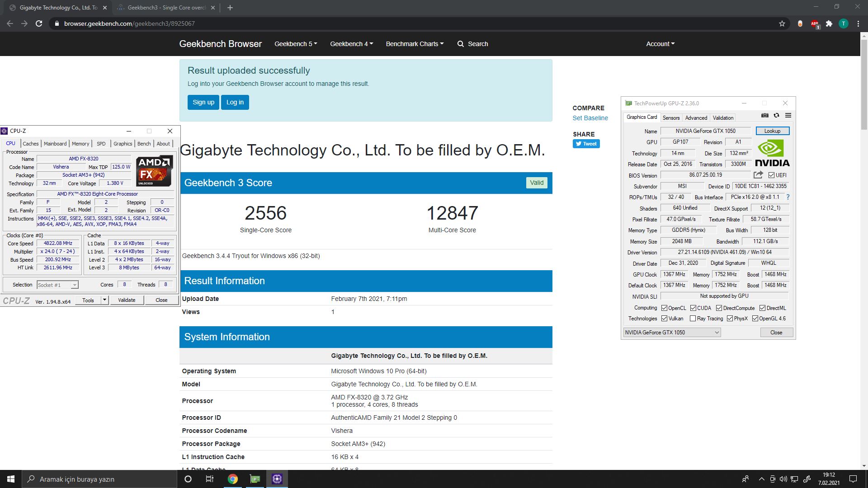Open the GPU-Z hamburger menu
The width and height of the screenshot is (868, 488).
coord(788,116)
